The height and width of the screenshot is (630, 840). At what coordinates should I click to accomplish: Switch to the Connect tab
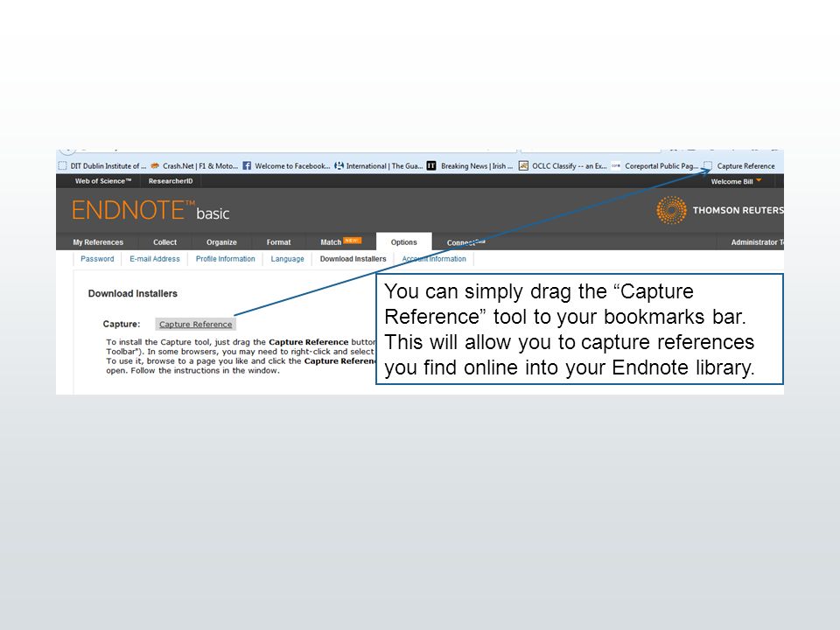click(x=465, y=242)
